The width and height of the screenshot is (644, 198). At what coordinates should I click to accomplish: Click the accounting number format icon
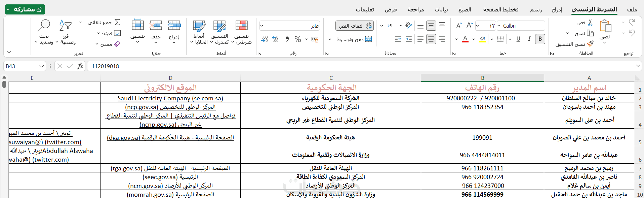[315, 39]
